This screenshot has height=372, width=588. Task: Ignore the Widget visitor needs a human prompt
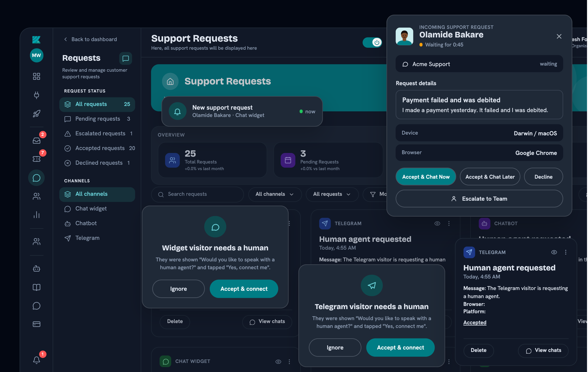pyautogui.click(x=178, y=289)
